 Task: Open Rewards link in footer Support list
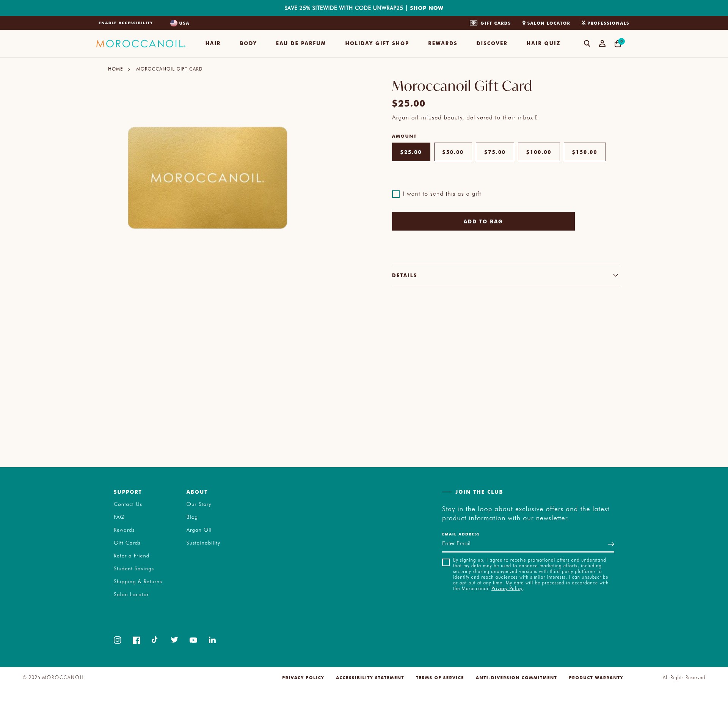point(124,530)
